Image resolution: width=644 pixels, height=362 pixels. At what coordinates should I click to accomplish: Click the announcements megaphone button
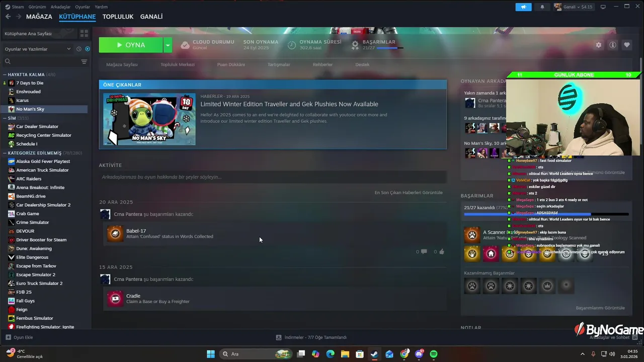(523, 7)
